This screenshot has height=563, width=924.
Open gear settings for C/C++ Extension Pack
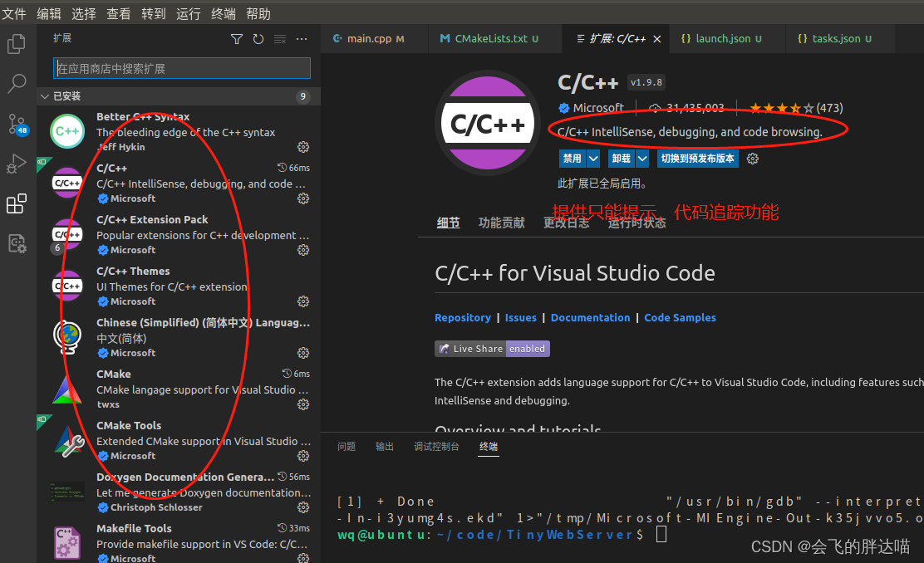[303, 250]
